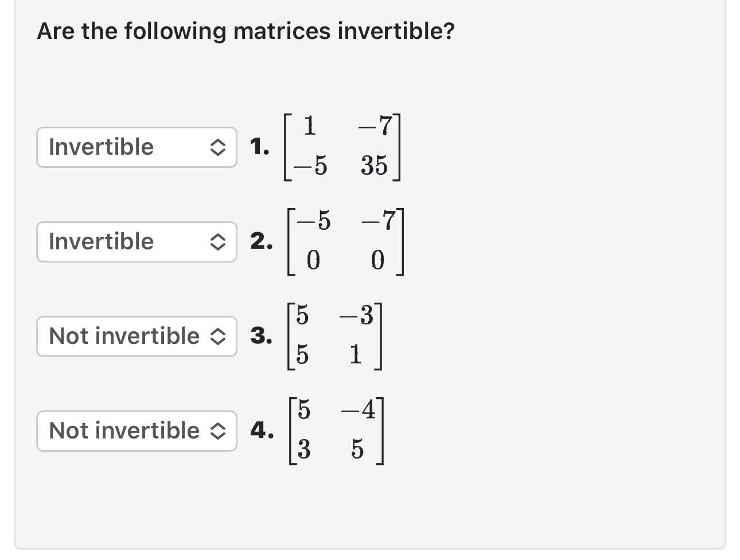Viewport: 740px width, 560px height.
Task: Click the matrix with entries 5 and -4
Action: 336,431
